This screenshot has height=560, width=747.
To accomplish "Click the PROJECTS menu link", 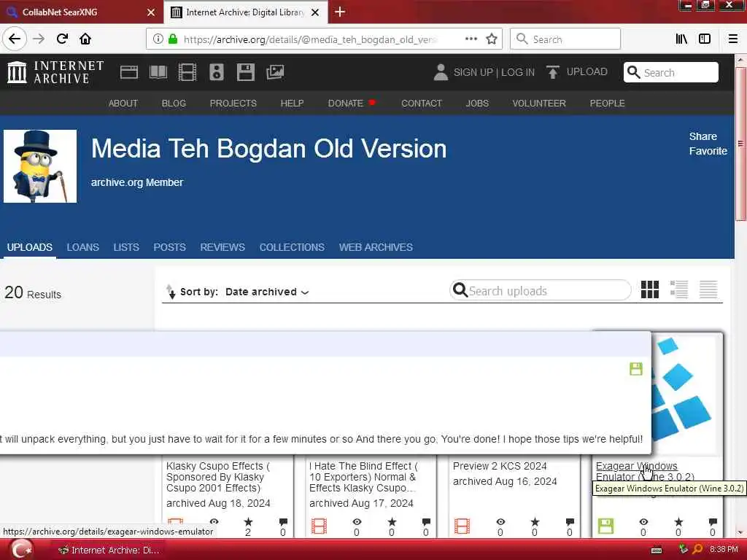I will (x=233, y=104).
